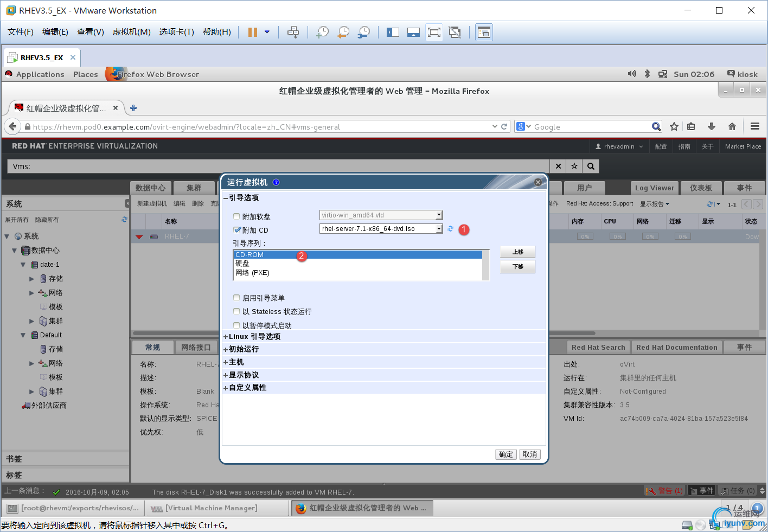Click the 新建虚拟机 button

tap(152, 204)
